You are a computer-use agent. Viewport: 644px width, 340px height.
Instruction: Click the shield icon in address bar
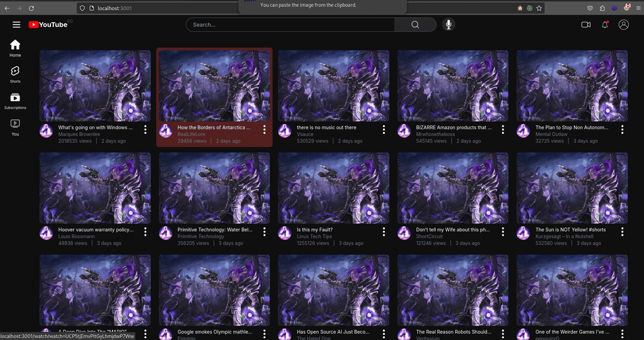tap(82, 8)
